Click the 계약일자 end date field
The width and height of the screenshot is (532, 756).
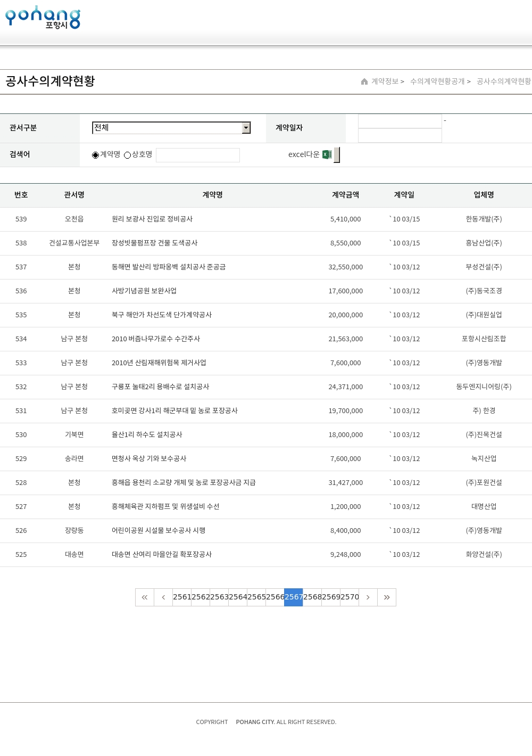[400, 136]
